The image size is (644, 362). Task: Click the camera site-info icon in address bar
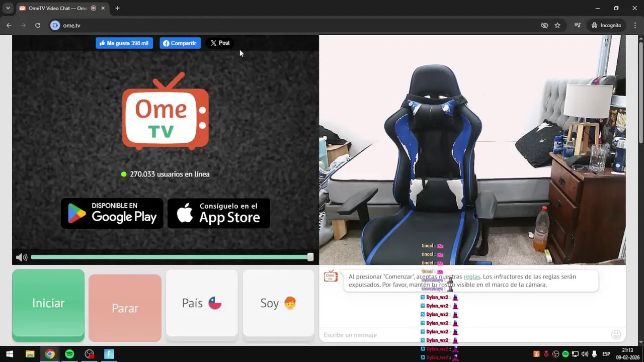coord(55,25)
